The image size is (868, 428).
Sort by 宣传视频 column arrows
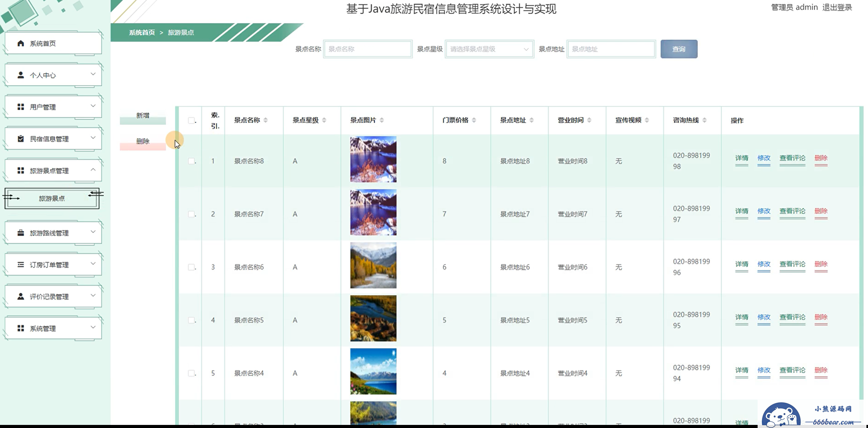647,120
